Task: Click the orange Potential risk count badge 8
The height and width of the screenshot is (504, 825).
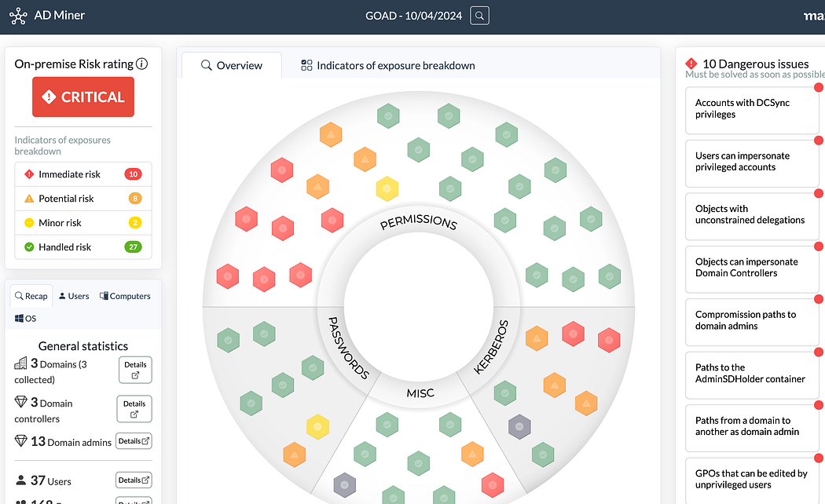Action: tap(135, 198)
